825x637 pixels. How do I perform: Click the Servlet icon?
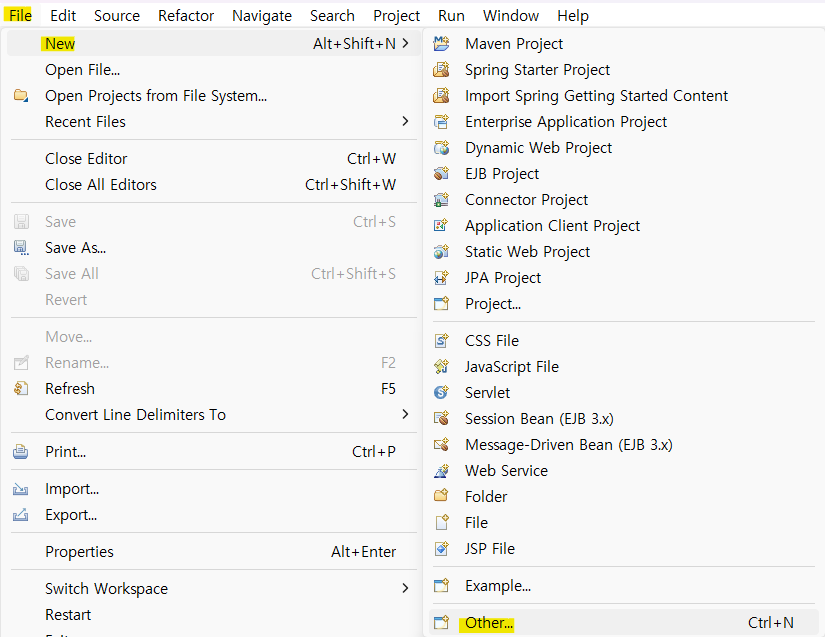[441, 392]
